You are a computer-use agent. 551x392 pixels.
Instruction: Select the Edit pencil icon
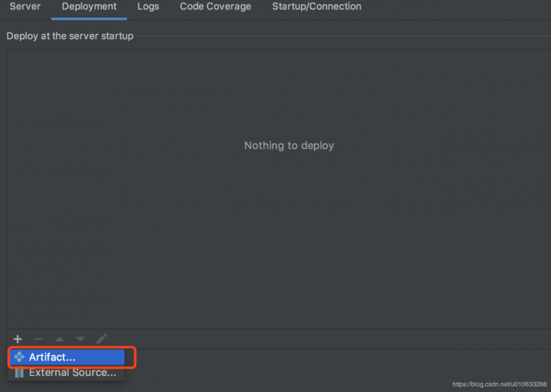coord(101,339)
